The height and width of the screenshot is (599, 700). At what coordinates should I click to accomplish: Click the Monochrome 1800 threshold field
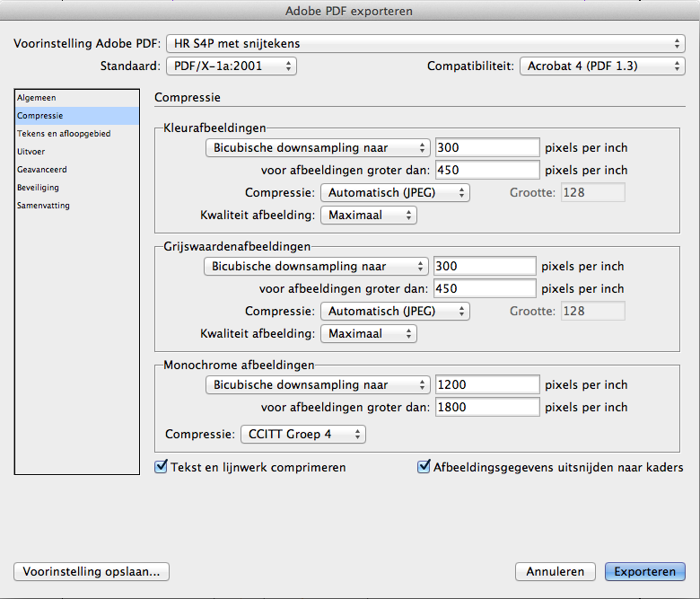[x=487, y=407]
